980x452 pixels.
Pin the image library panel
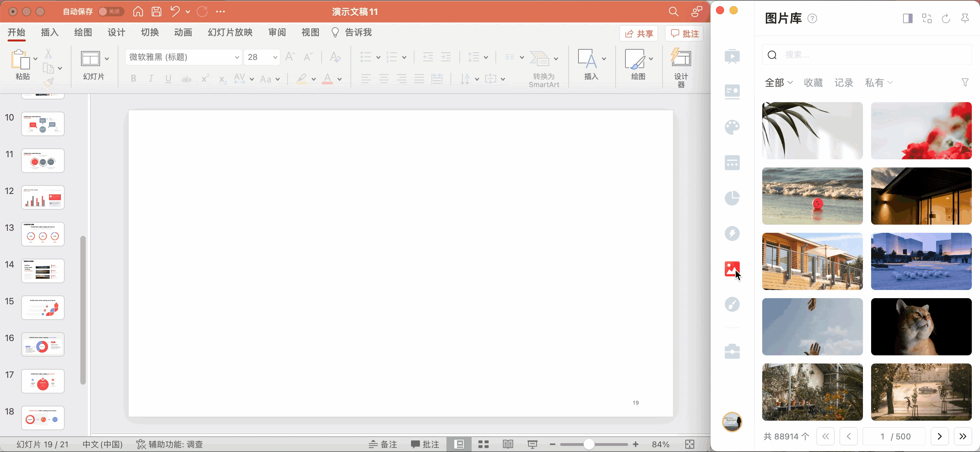point(965,18)
